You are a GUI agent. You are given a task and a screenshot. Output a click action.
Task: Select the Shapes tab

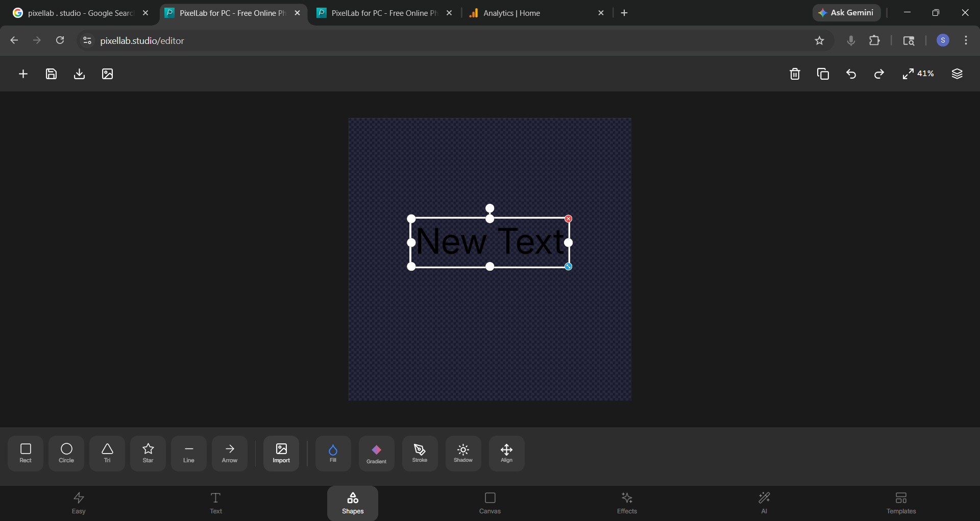353,503
